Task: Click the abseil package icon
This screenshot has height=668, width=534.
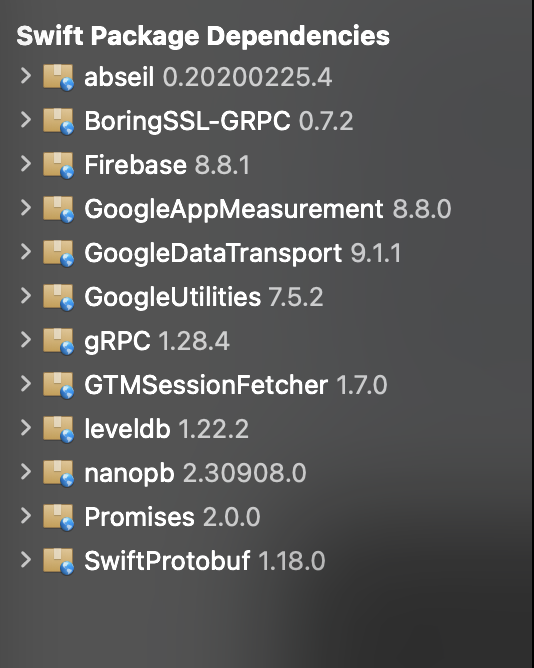Action: (58, 77)
